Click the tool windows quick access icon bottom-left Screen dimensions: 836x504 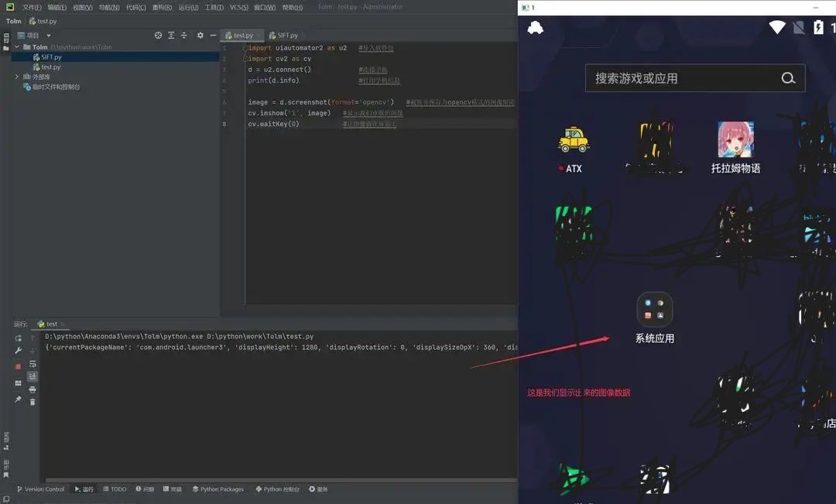[x=6, y=499]
